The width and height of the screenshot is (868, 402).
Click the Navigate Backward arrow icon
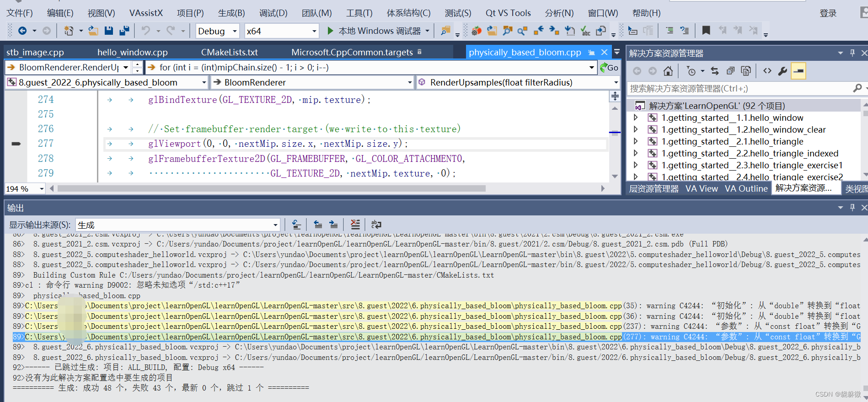coord(22,31)
